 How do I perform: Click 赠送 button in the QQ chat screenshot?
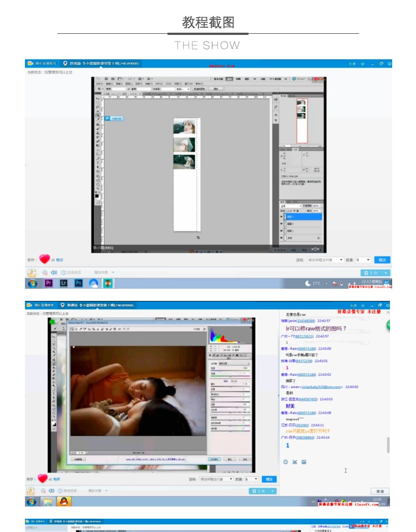coord(270,479)
